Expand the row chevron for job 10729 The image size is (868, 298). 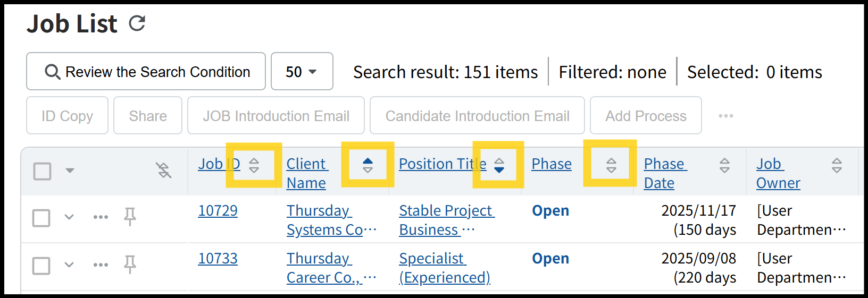tap(69, 217)
